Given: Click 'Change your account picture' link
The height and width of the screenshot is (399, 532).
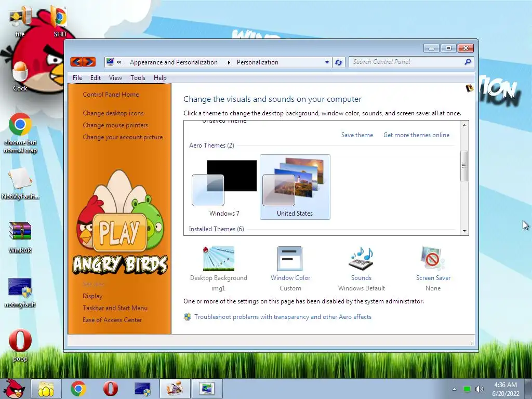Looking at the screenshot, I should coord(123,137).
